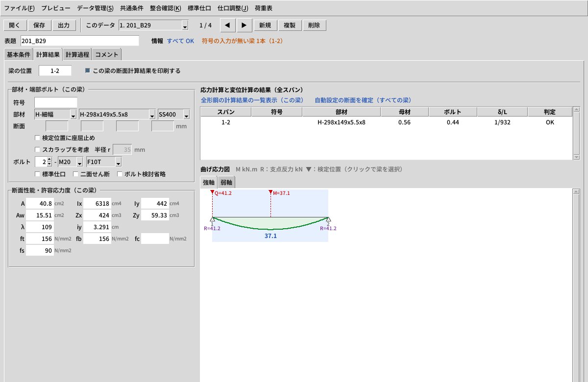Image resolution: width=588 pixels, height=382 pixels.
Task: Click 保存 button
Action: click(39, 25)
